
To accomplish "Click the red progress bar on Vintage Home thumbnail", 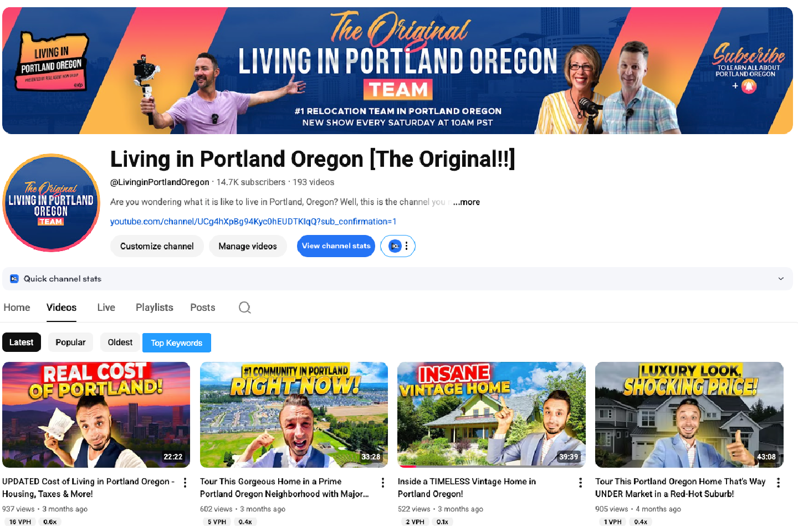I will pyautogui.click(x=407, y=467).
